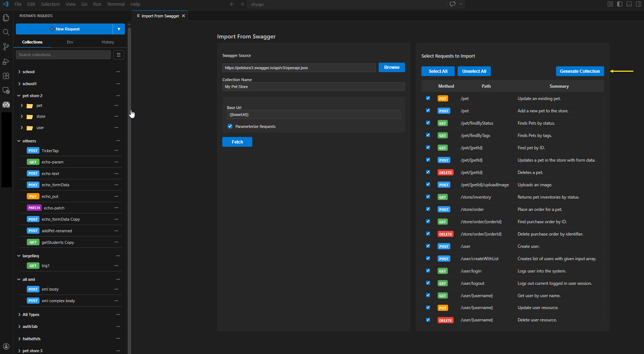This screenshot has height=354, width=644.
Task: Click the Collection Name input field
Action: (313, 87)
